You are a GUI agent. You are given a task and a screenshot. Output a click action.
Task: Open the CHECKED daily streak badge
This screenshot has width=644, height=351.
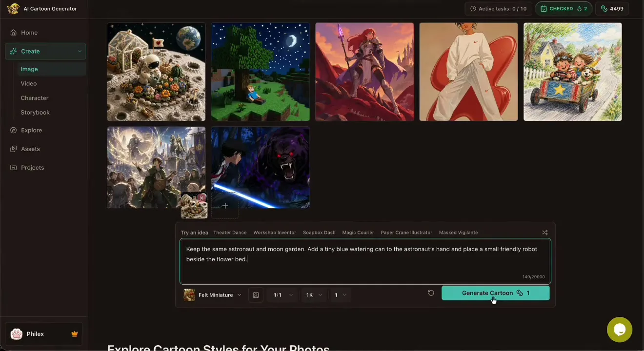tap(563, 9)
